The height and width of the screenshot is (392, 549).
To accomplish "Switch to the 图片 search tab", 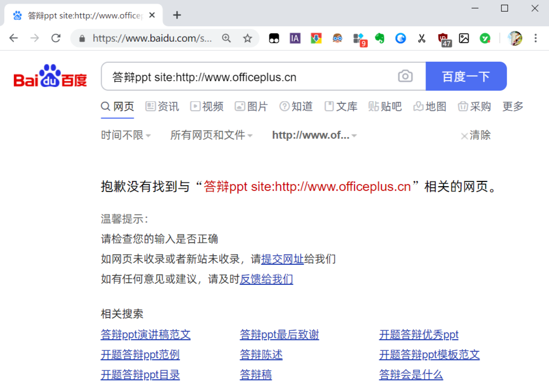I will tap(252, 106).
